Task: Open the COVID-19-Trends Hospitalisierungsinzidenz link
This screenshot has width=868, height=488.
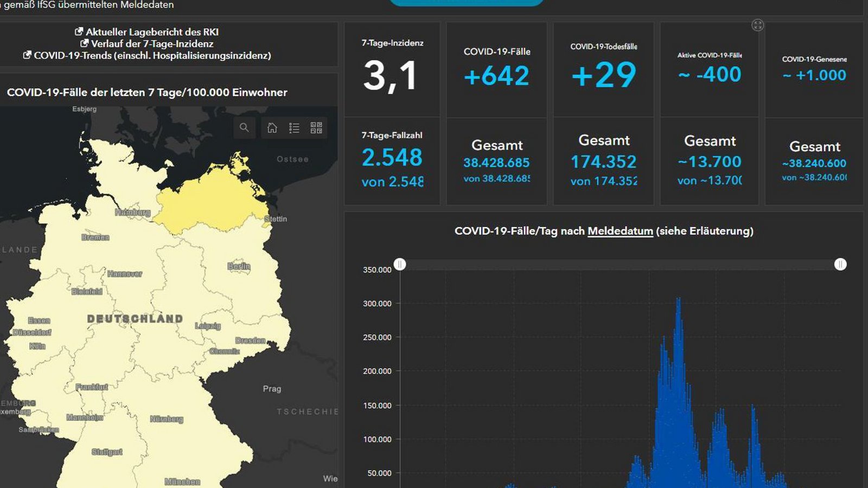Action: 152,55
